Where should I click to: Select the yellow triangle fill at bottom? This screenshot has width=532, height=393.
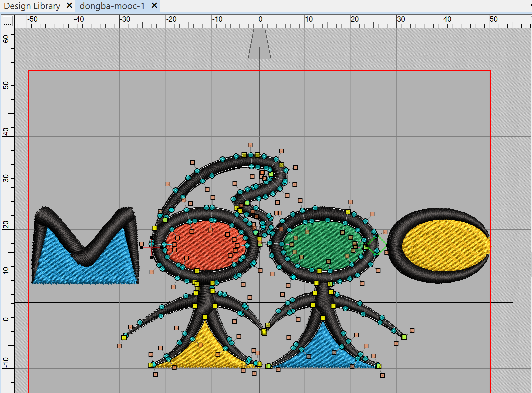coord(206,350)
